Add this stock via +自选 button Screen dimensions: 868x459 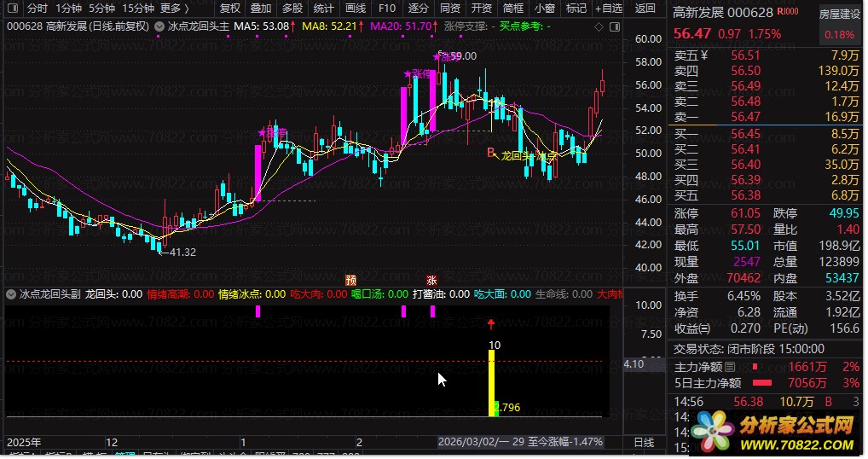609,9
